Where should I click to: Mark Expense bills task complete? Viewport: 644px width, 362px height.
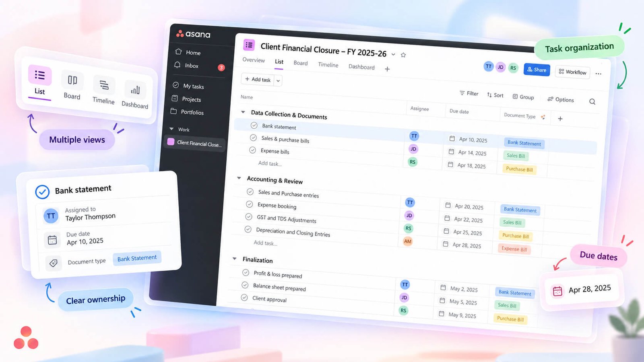(x=252, y=150)
